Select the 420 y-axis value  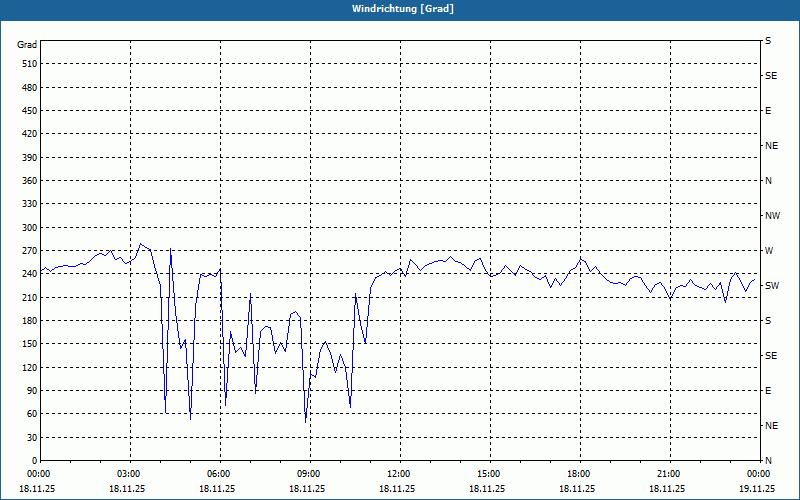pyautogui.click(x=29, y=134)
